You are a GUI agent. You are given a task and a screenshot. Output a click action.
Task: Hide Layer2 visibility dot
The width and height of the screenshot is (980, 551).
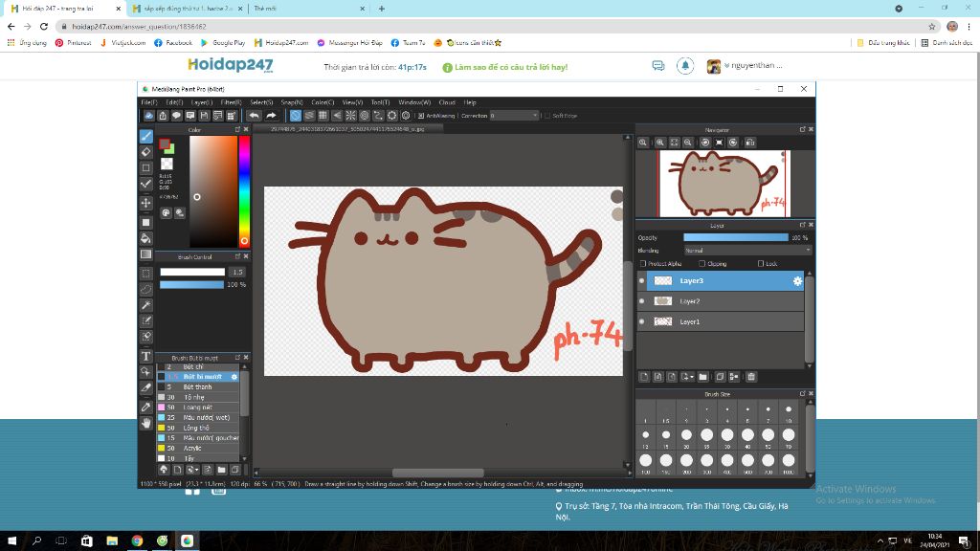coord(642,301)
